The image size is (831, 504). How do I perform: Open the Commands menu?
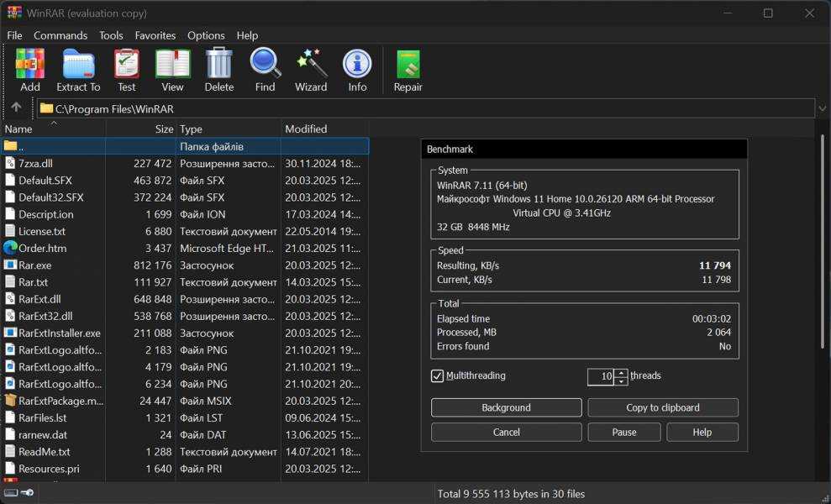tap(60, 35)
